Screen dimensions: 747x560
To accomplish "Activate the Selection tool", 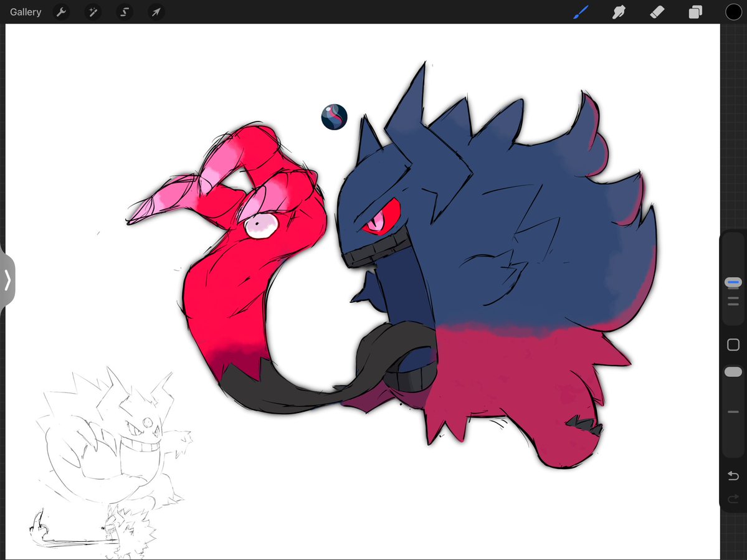I will point(125,12).
